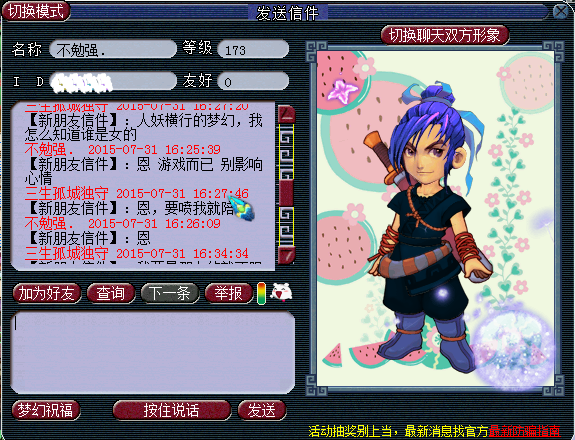Click the 加为好友 add friend button
Viewport: 575px width, 440px height.
coord(47,293)
